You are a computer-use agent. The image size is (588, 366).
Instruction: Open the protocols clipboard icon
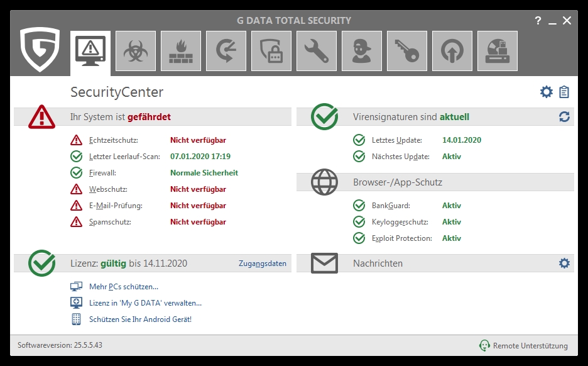pyautogui.click(x=564, y=92)
